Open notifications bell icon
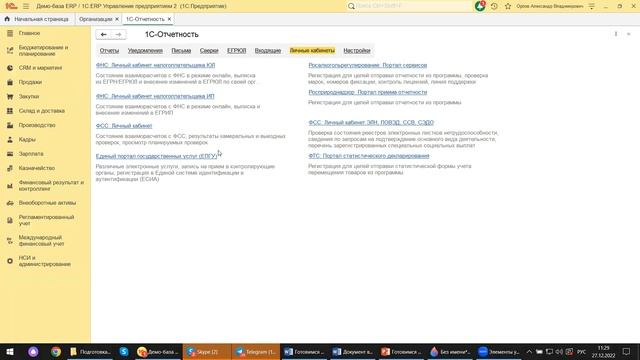Image resolution: width=640 pixels, height=360 pixels. click(480, 6)
